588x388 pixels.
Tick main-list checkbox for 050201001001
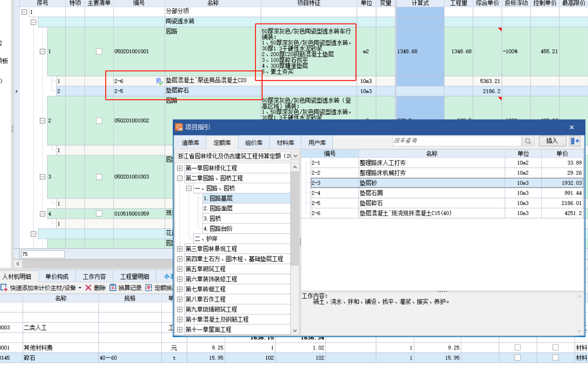point(99,52)
